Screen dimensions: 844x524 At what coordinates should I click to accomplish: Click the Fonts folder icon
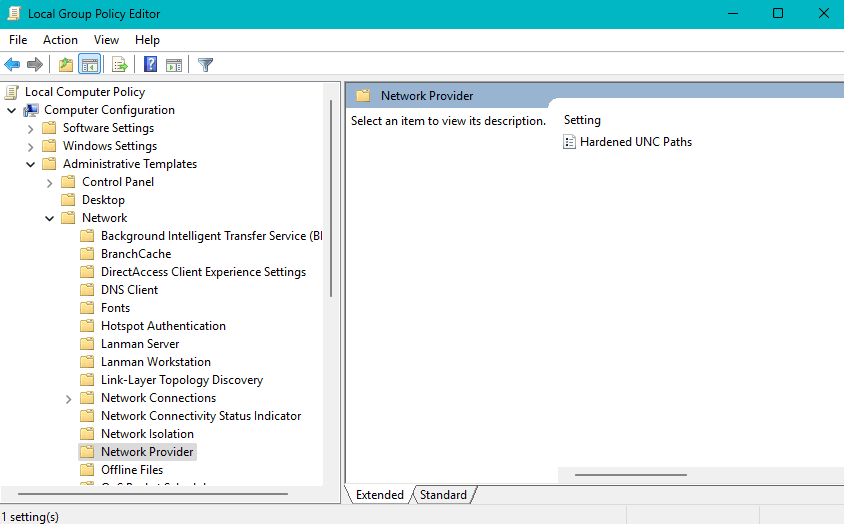click(x=87, y=308)
